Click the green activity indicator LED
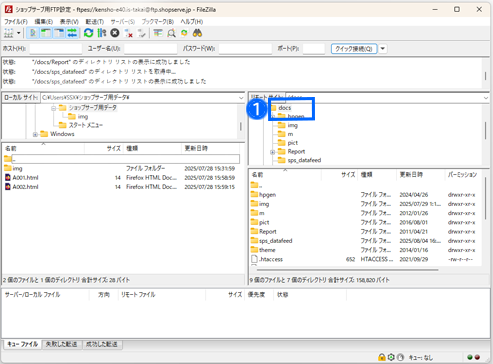 click(470, 357)
